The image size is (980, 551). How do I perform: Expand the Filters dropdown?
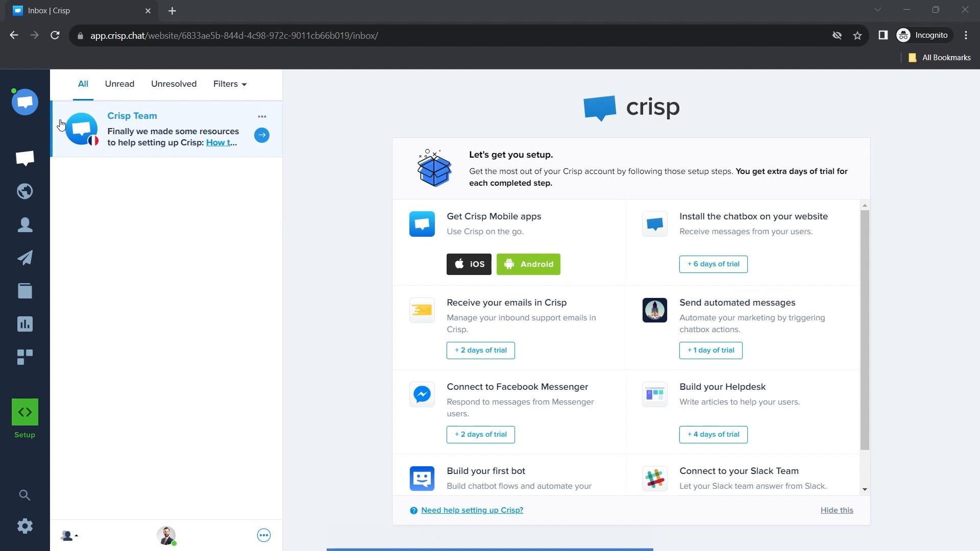230,84
